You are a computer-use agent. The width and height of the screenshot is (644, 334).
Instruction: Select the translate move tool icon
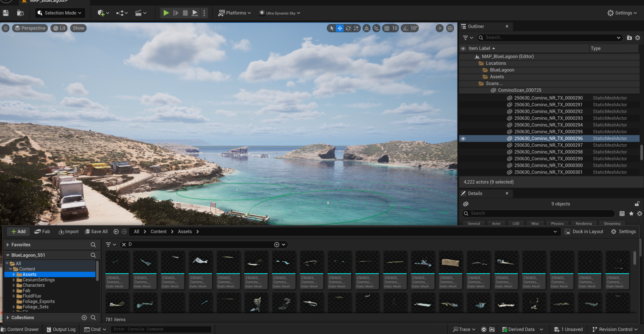pos(340,28)
